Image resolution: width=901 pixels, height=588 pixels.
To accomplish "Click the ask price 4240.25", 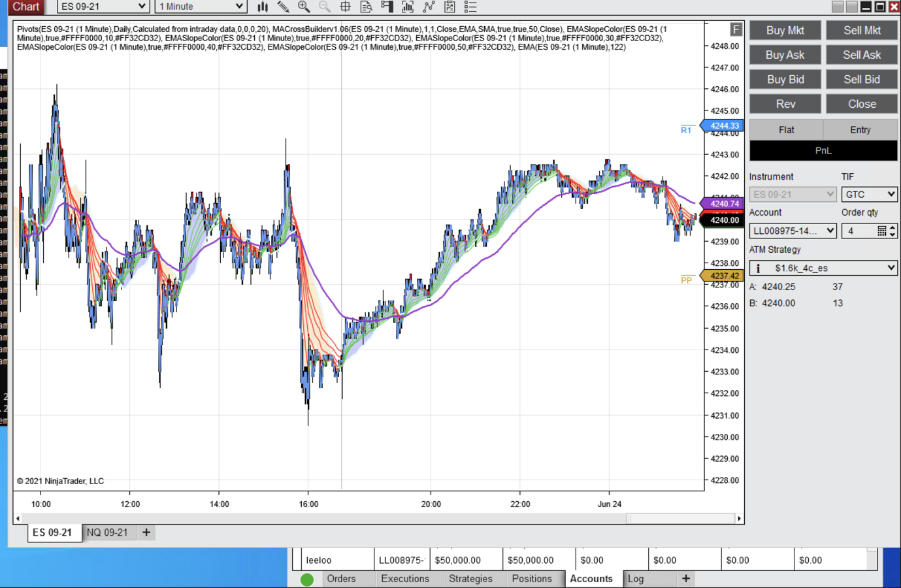I will point(779,287).
